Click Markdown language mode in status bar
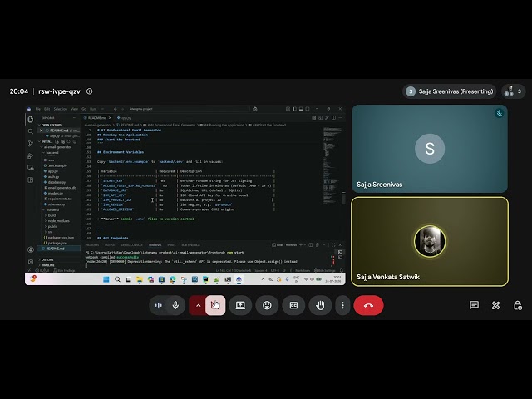The height and width of the screenshot is (399, 532). point(303,270)
